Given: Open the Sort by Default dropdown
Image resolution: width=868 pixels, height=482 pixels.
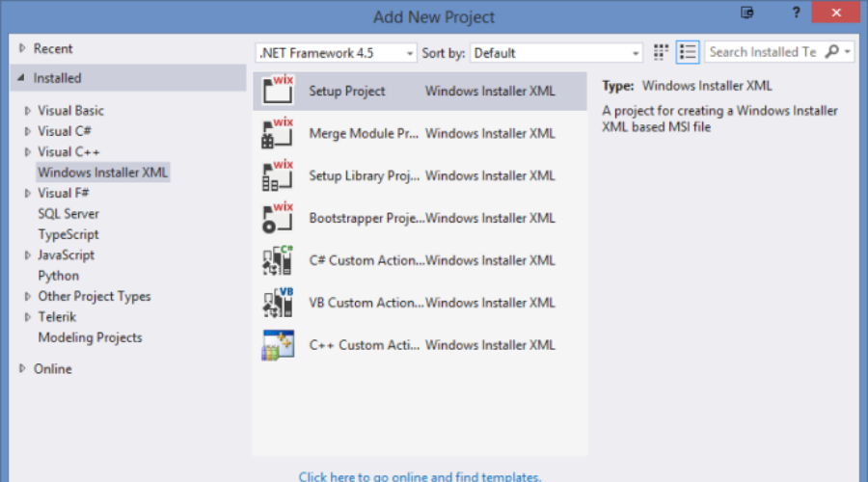Looking at the screenshot, I should coord(556,53).
